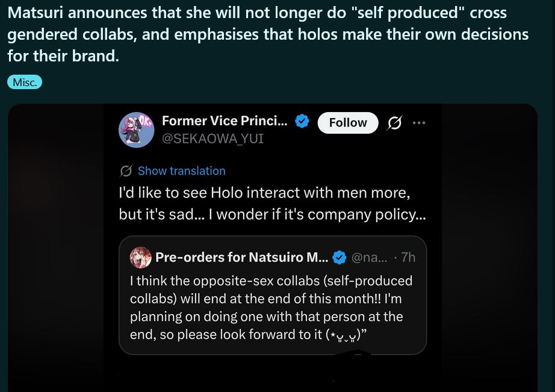Viewport: 555px width, 392px height.
Task: Click the Show translation link
Action: point(181,171)
